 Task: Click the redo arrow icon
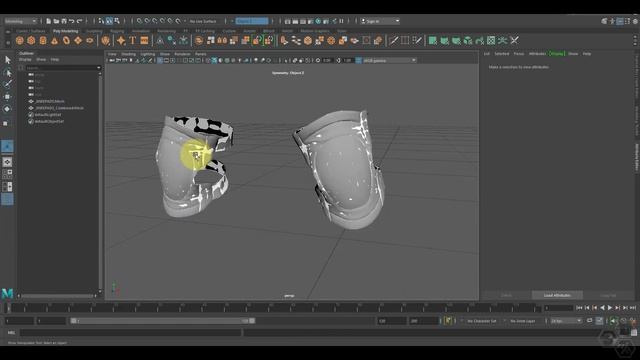80,21
